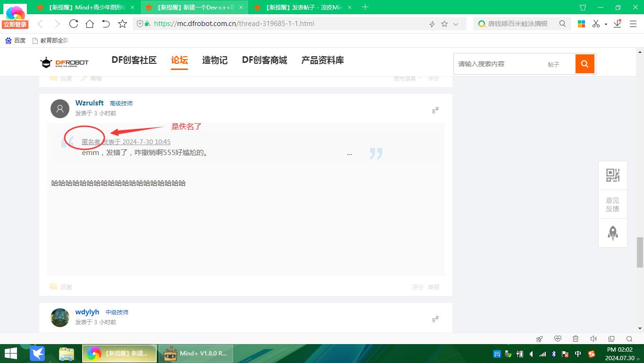The width and height of the screenshot is (644, 363).
Task: Click the rocket back-to-top icon in side panel
Action: [613, 233]
